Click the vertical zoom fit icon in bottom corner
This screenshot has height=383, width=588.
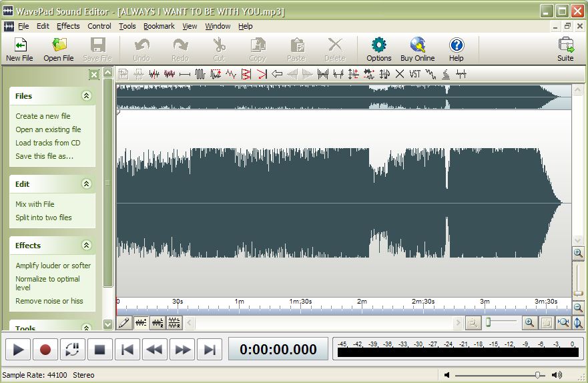[x=578, y=323]
